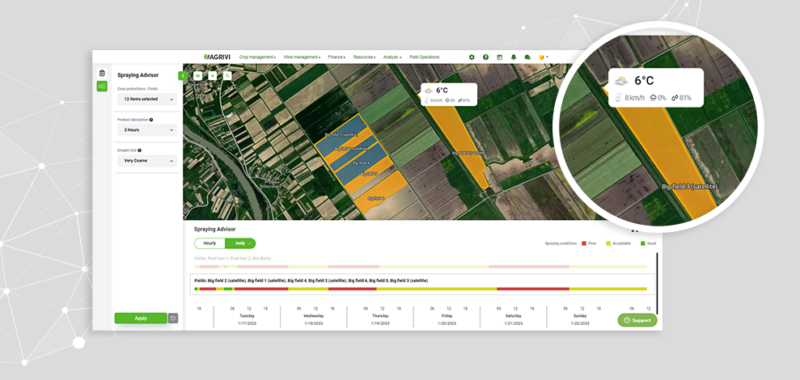Click the Support button

click(637, 320)
